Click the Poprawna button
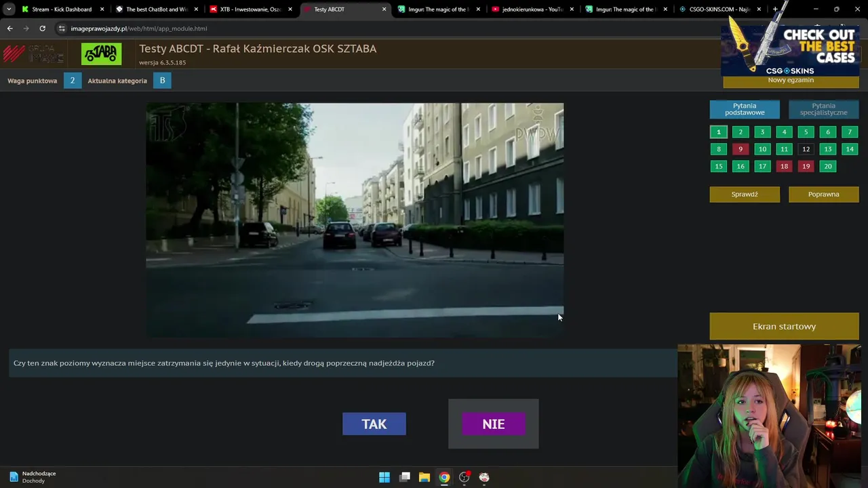 tap(823, 195)
